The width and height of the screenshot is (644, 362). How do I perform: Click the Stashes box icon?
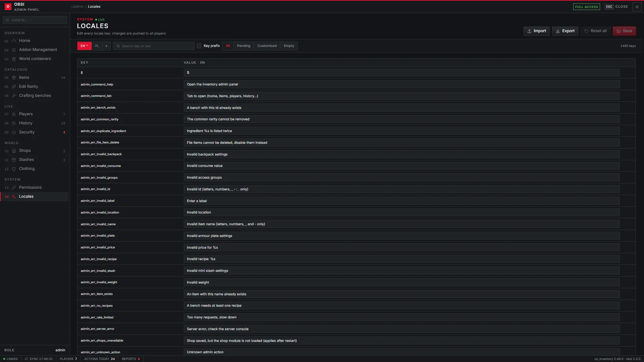pos(14,160)
